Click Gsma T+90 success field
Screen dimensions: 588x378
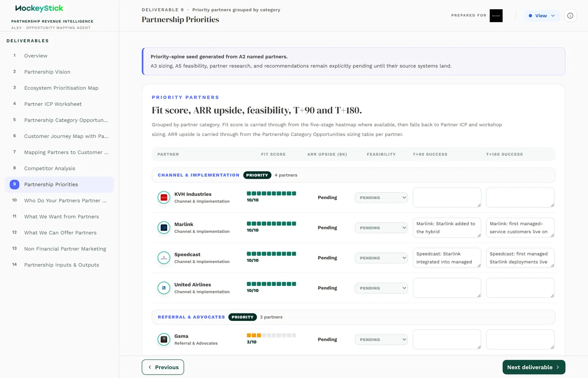coord(447,339)
